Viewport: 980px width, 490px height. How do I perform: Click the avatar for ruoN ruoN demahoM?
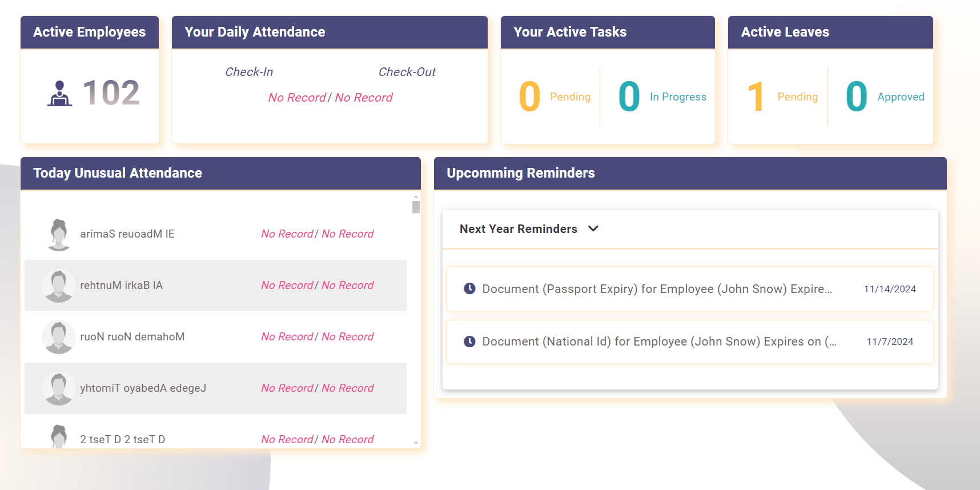[x=58, y=337]
